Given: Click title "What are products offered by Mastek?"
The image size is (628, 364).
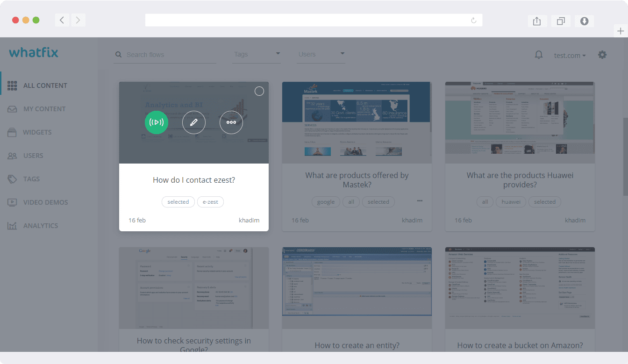Looking at the screenshot, I should (x=357, y=180).
